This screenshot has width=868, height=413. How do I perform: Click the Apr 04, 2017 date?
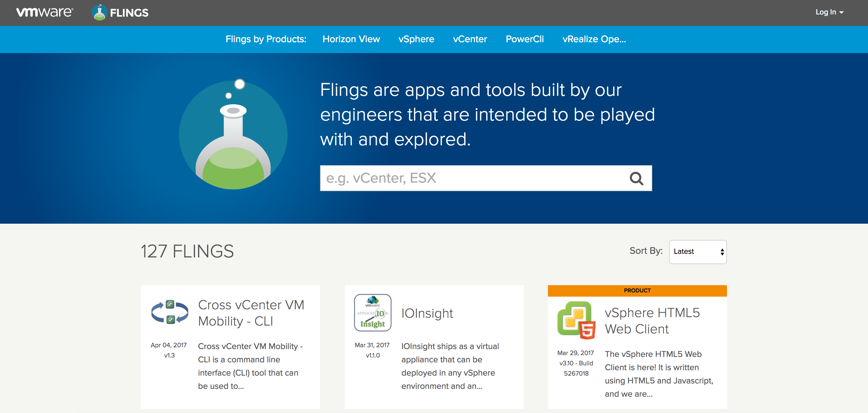168,345
